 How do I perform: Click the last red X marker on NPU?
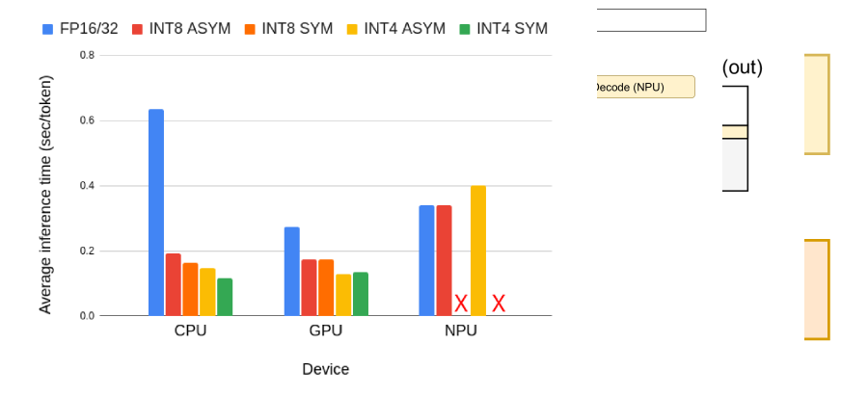(x=499, y=304)
